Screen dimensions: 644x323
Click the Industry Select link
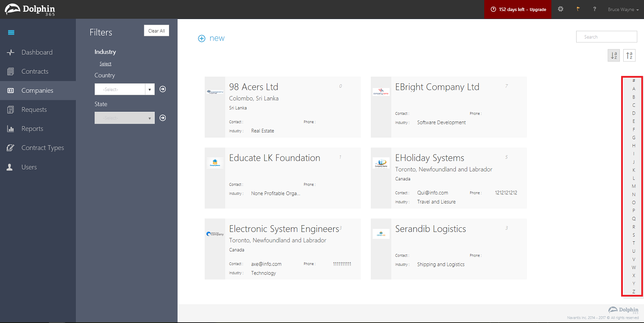106,64
